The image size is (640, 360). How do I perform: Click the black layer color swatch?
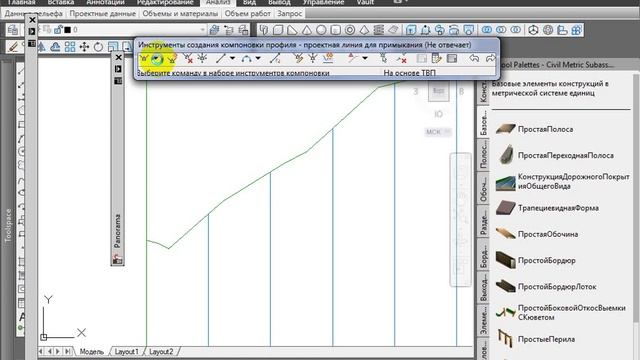[68, 30]
